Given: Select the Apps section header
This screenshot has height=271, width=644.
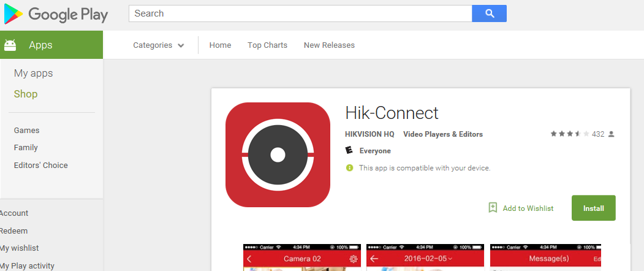Looking at the screenshot, I should pyautogui.click(x=51, y=45).
